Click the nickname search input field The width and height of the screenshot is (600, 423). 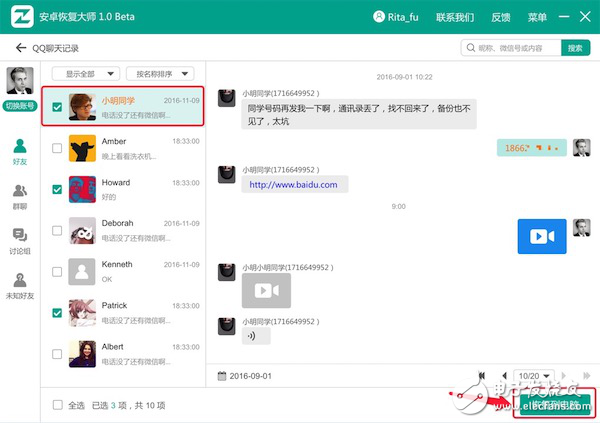(510, 48)
